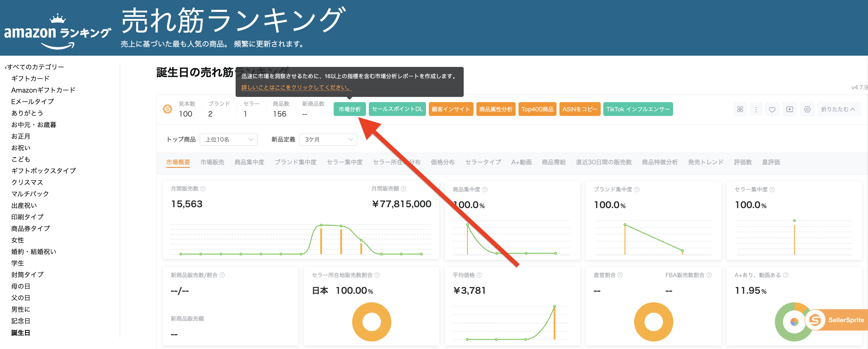
Task: Open the 出産祝い category
Action: tap(24, 205)
